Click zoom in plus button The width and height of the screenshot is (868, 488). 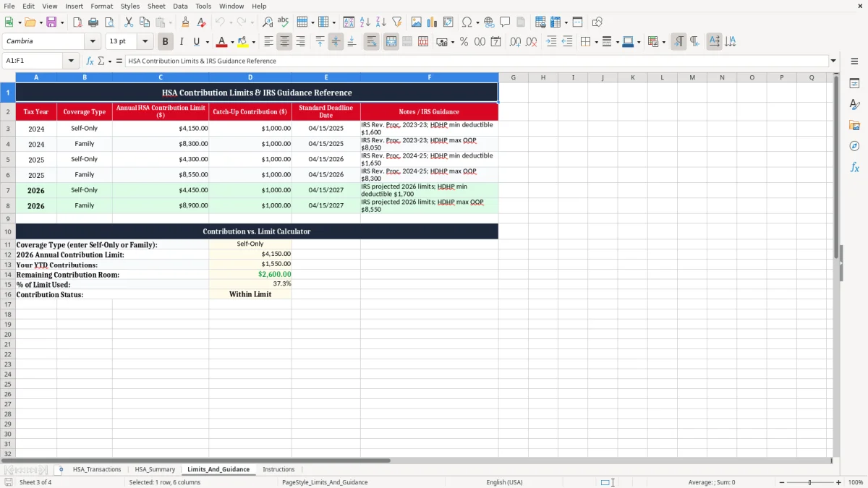click(838, 482)
